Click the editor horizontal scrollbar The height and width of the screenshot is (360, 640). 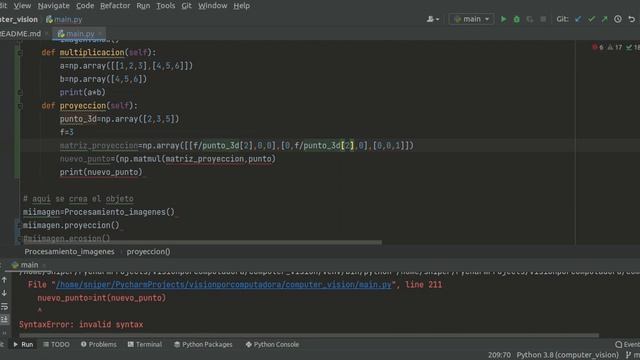pos(202,242)
